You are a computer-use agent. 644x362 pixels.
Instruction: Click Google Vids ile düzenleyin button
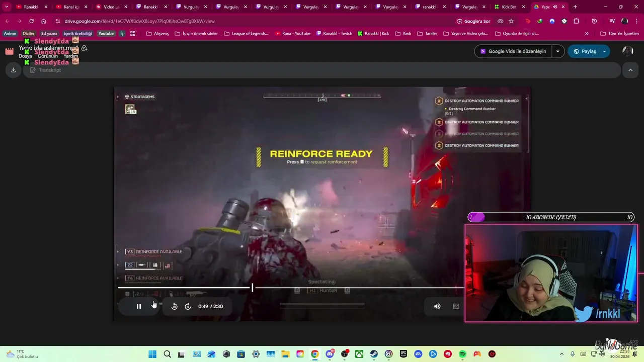[513, 51]
